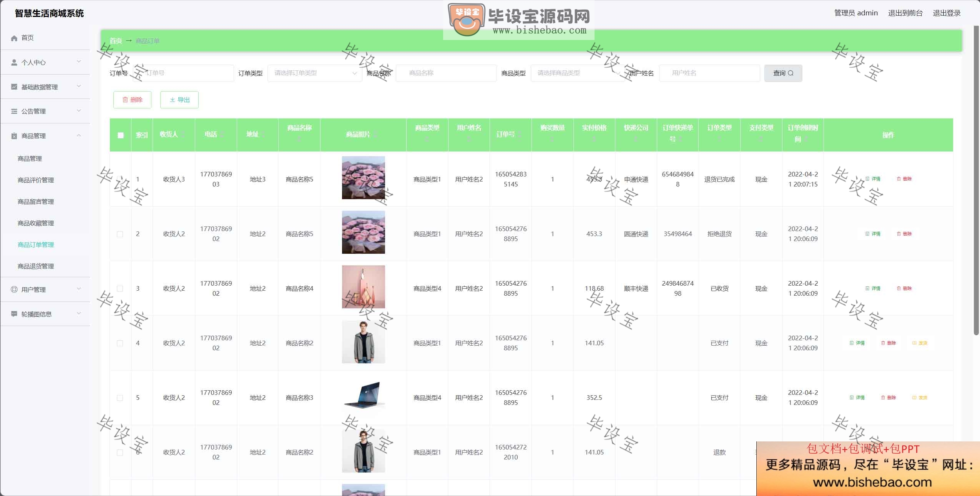Click the list icon beside 公告管理

point(14,111)
